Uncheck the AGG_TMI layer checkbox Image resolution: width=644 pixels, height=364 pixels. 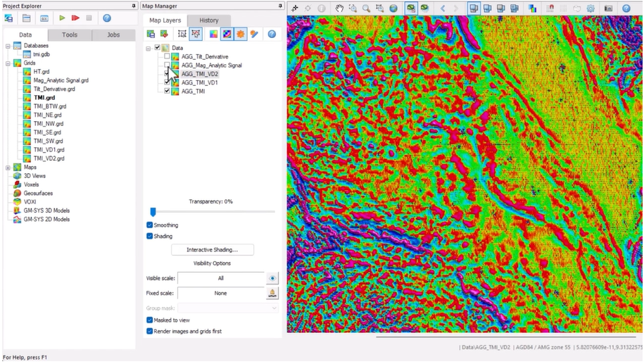[x=167, y=91]
